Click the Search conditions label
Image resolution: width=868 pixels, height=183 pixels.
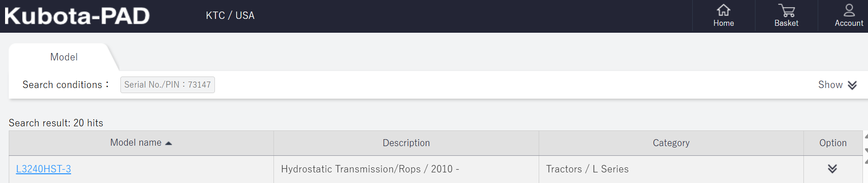(x=65, y=85)
